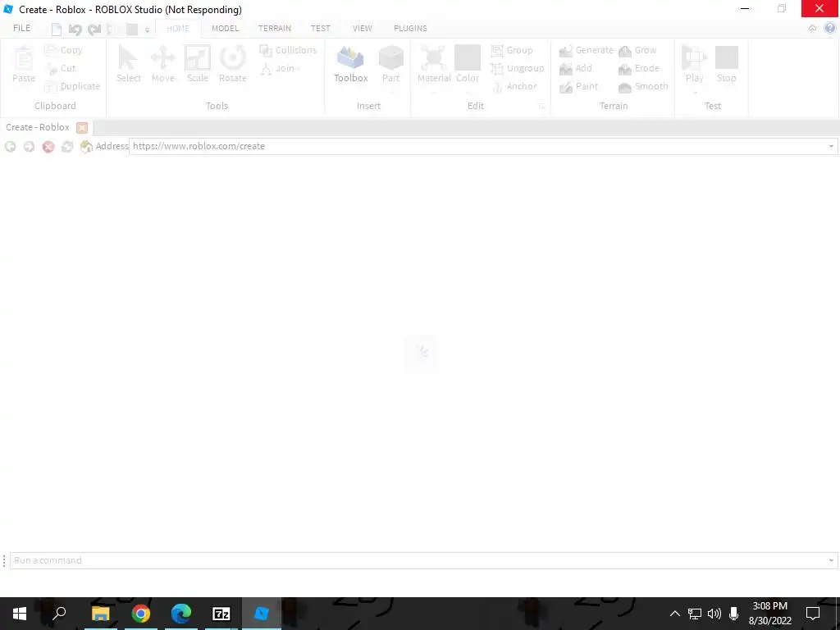Open the Toolbox panel

[x=351, y=64]
